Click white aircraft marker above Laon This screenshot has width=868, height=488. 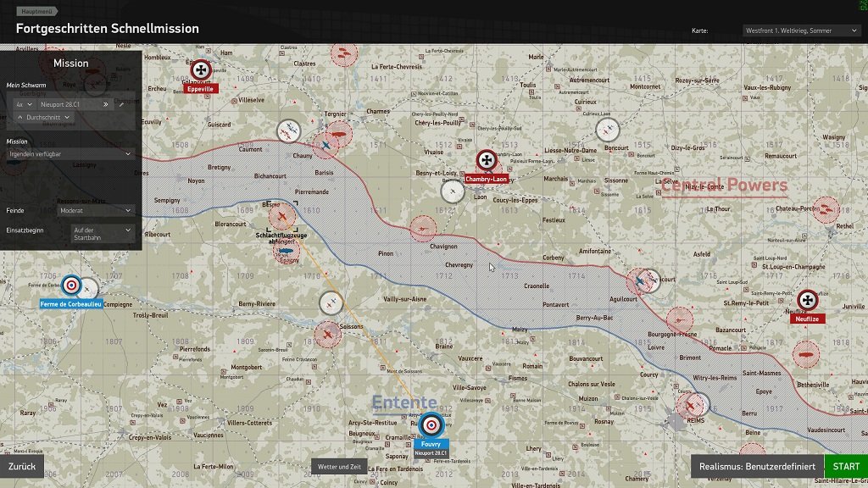453,191
